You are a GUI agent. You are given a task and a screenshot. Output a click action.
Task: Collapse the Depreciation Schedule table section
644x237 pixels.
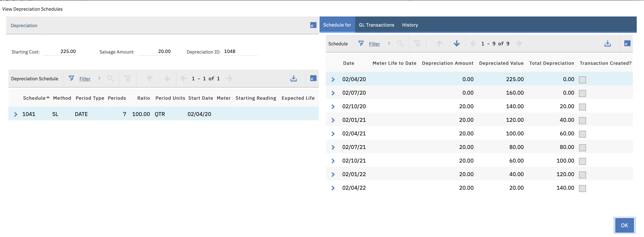pyautogui.click(x=313, y=79)
